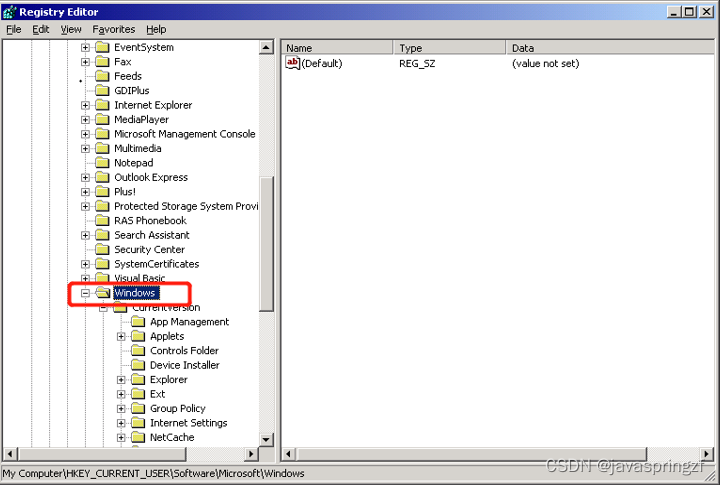Expand the Applets key
The height and width of the screenshot is (485, 720).
[x=121, y=336]
